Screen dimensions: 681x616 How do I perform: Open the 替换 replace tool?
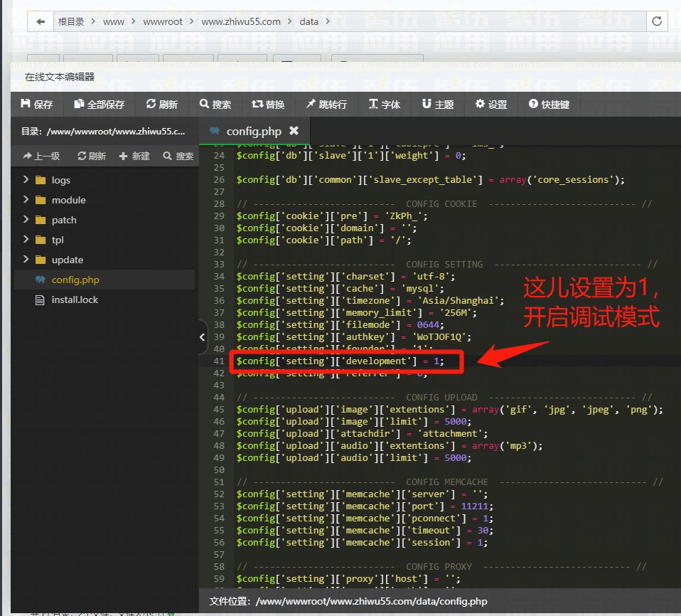tap(268, 105)
